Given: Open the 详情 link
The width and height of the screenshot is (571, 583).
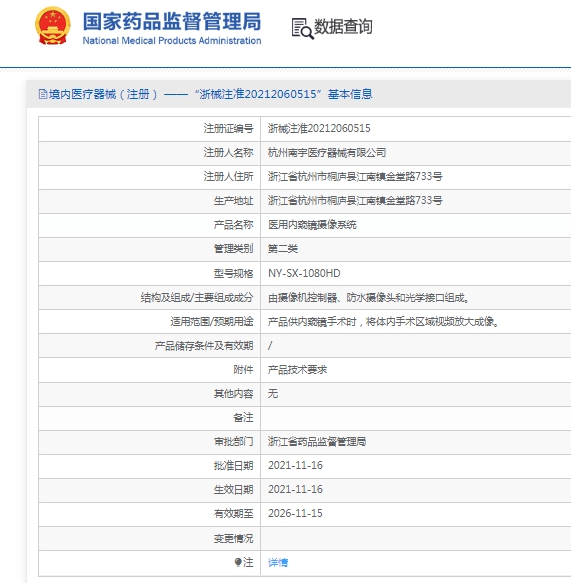Looking at the screenshot, I should [x=278, y=563].
